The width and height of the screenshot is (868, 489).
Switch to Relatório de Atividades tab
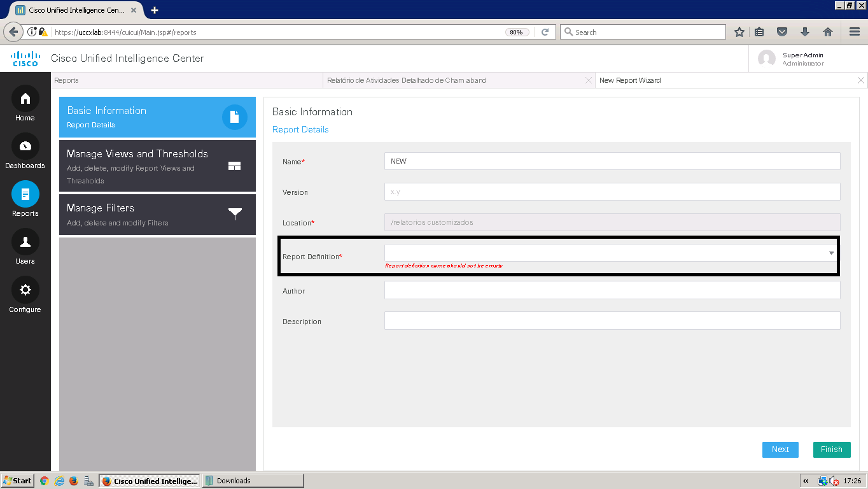click(x=459, y=80)
